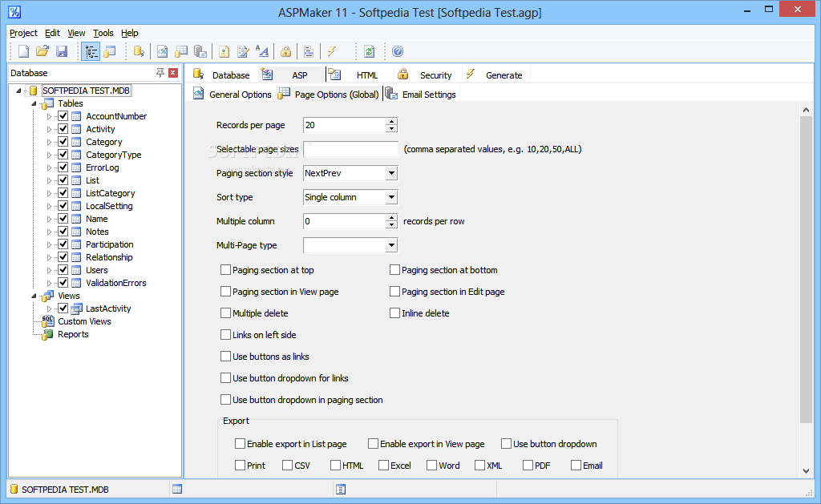821x504 pixels.
Task: Uncheck the AccountNumber table checkbox
Action: pyautogui.click(x=63, y=115)
